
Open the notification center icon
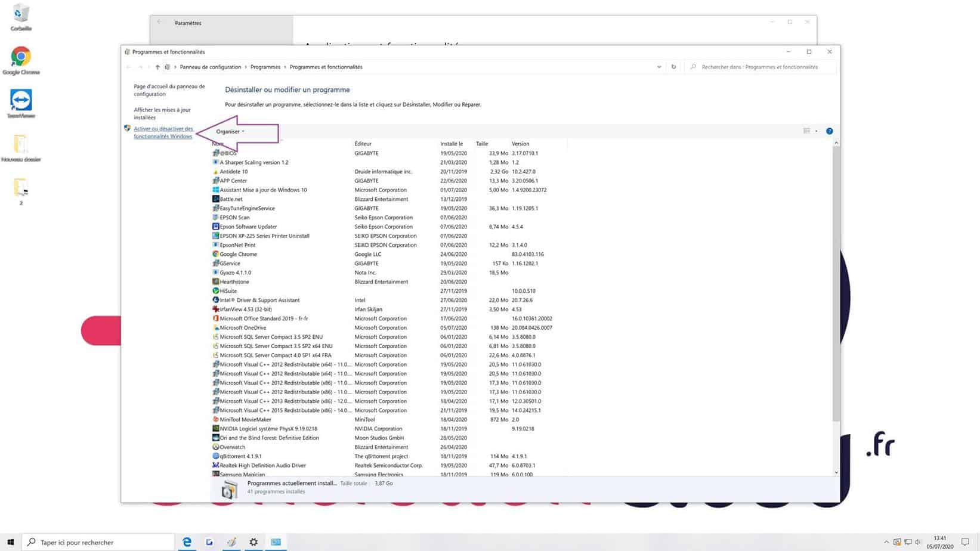[x=965, y=542]
